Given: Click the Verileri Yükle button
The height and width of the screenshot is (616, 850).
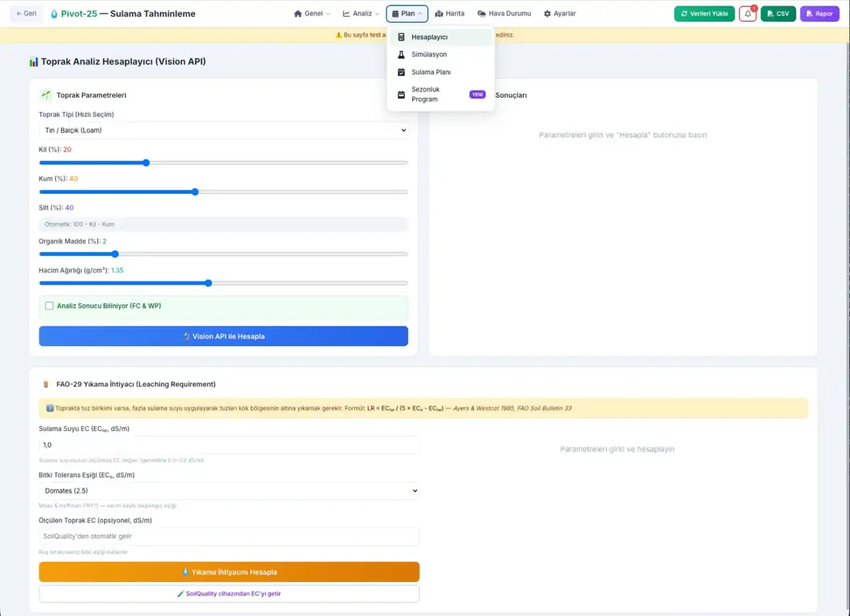Looking at the screenshot, I should pos(704,13).
